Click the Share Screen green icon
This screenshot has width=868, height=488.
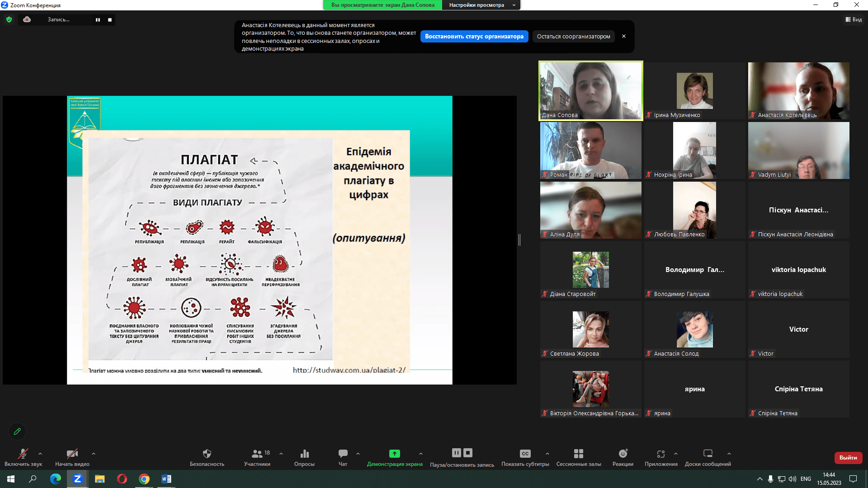[394, 454]
